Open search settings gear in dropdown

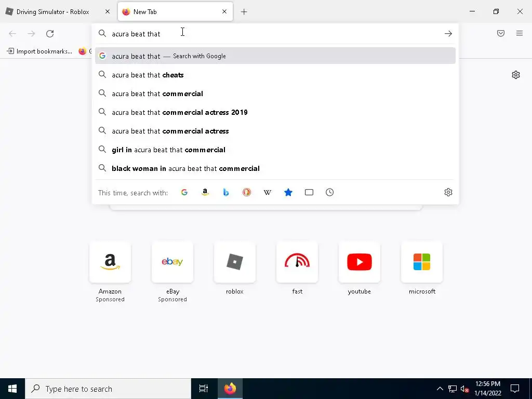coord(448,192)
